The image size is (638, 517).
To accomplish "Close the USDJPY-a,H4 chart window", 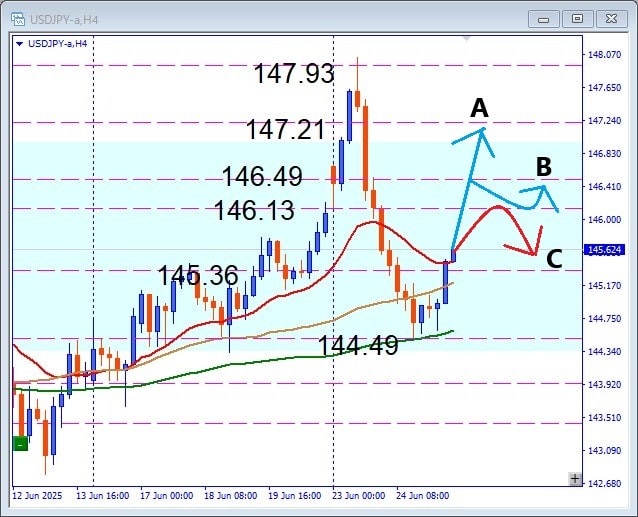I will click(612, 19).
